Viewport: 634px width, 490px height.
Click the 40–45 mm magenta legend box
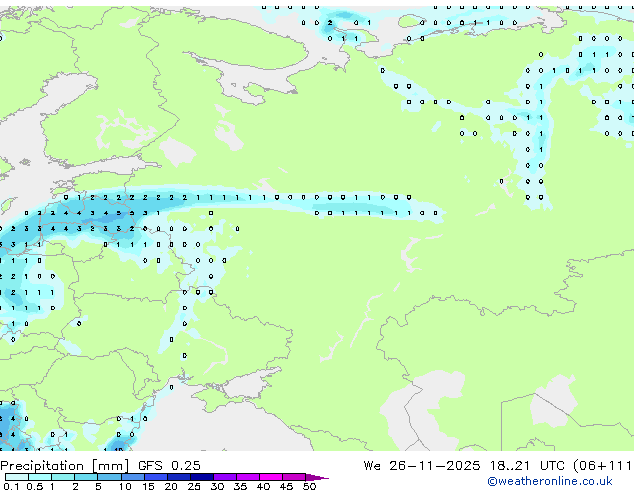coord(271,477)
